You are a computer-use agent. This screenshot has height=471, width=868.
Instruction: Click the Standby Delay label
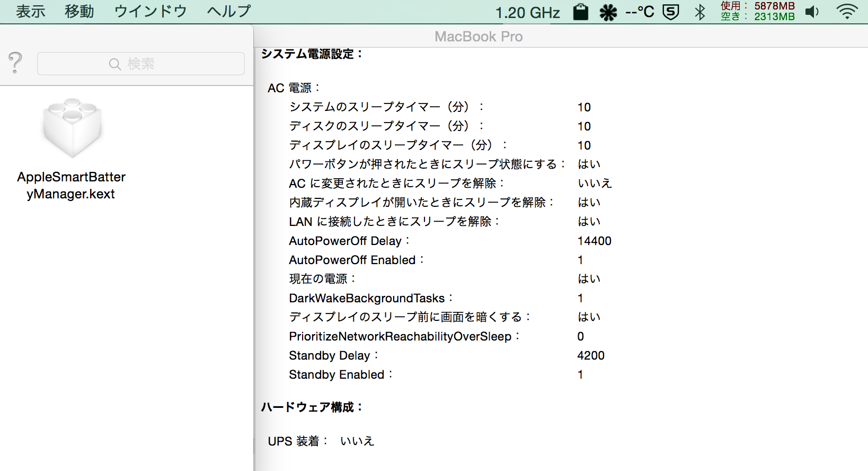pyautogui.click(x=334, y=355)
